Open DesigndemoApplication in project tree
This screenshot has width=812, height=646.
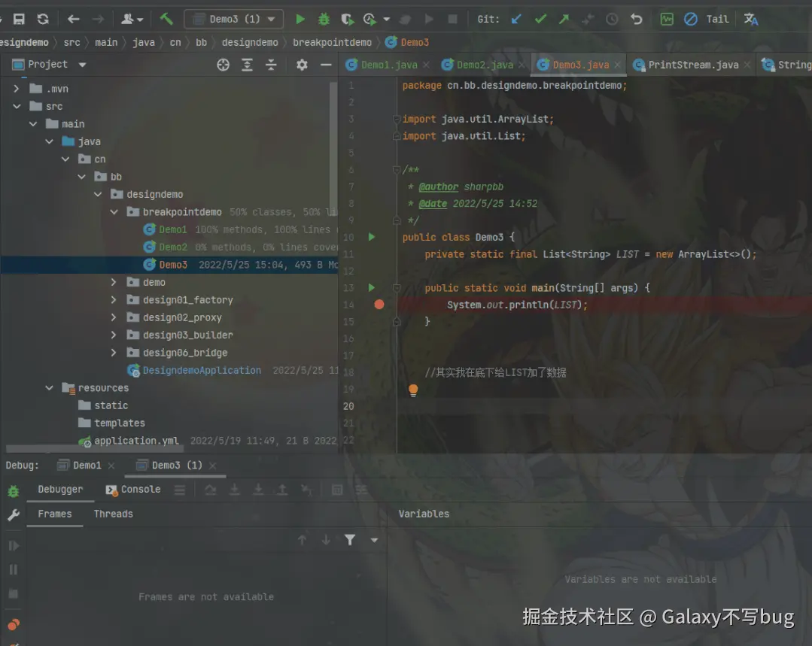[x=202, y=370]
